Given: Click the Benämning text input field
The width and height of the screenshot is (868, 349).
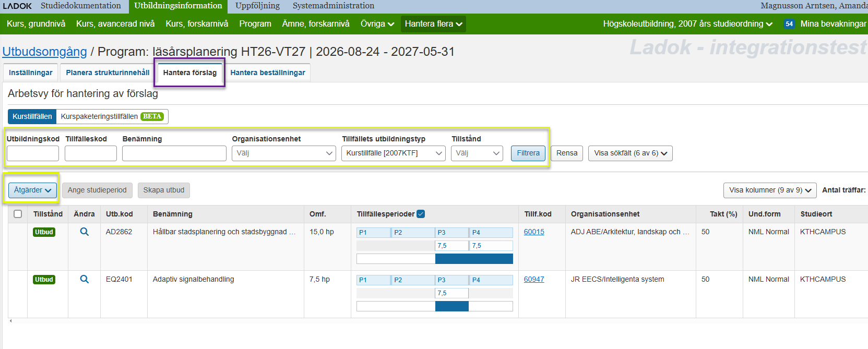Looking at the screenshot, I should [x=174, y=153].
